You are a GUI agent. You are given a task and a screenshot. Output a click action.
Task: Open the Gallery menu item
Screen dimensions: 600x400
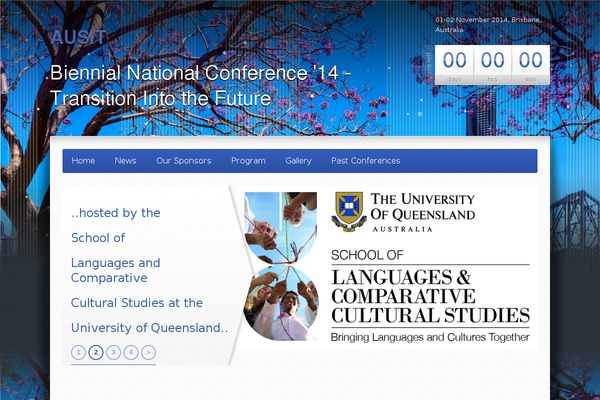click(x=298, y=161)
